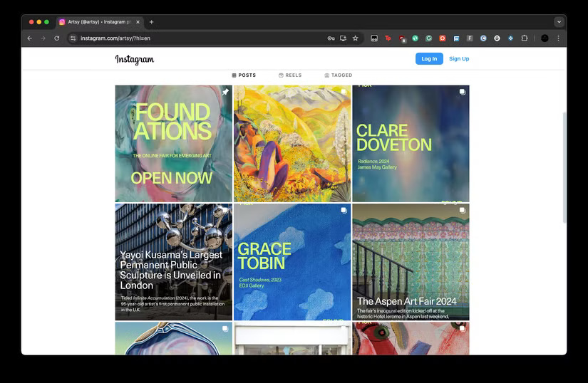The image size is (588, 383).
Task: Select the Artsy Instagram browser tab
Action: point(100,22)
